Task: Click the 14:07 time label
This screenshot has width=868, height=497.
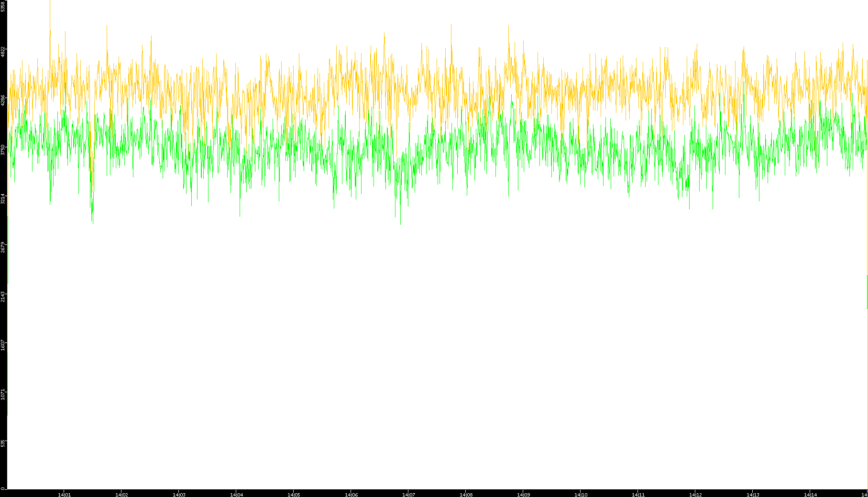Action: [408, 495]
